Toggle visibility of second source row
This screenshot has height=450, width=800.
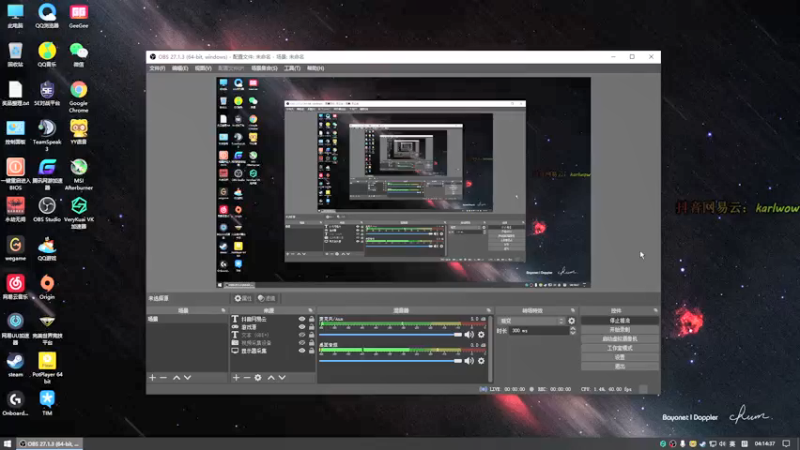[x=302, y=327]
